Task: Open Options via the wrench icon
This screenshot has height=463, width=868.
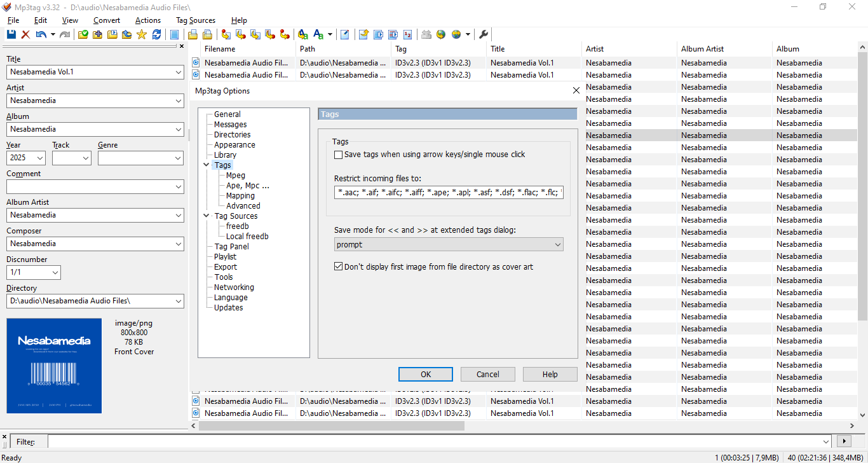Action: tap(483, 34)
